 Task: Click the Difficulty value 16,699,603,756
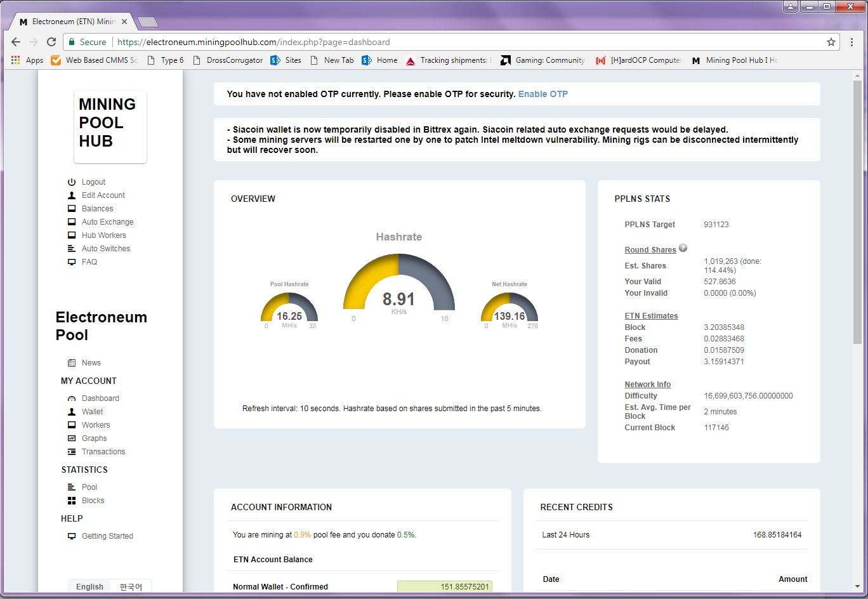point(749,396)
